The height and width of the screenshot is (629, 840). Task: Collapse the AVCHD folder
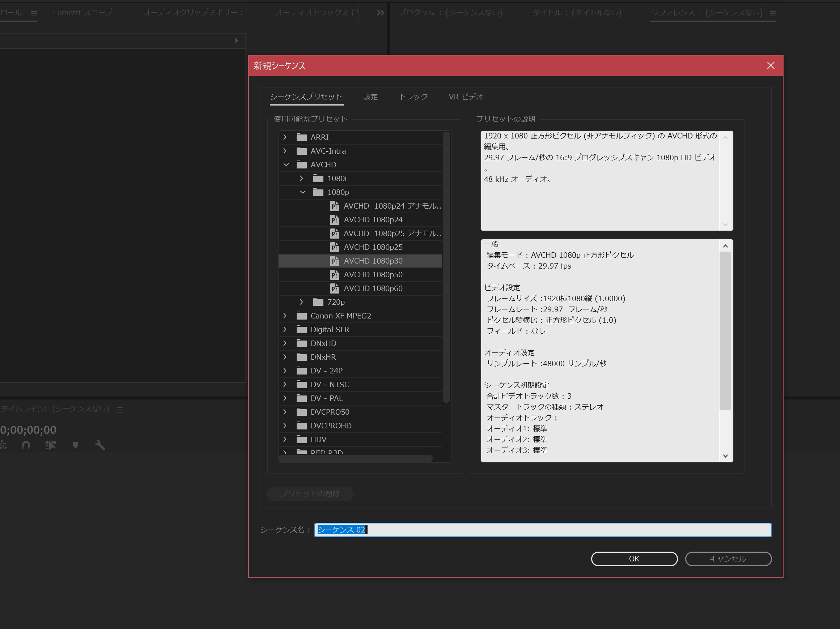click(x=286, y=164)
